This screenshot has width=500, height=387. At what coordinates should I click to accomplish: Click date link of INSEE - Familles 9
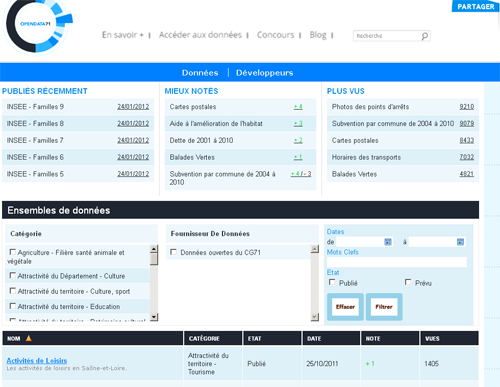(x=133, y=107)
